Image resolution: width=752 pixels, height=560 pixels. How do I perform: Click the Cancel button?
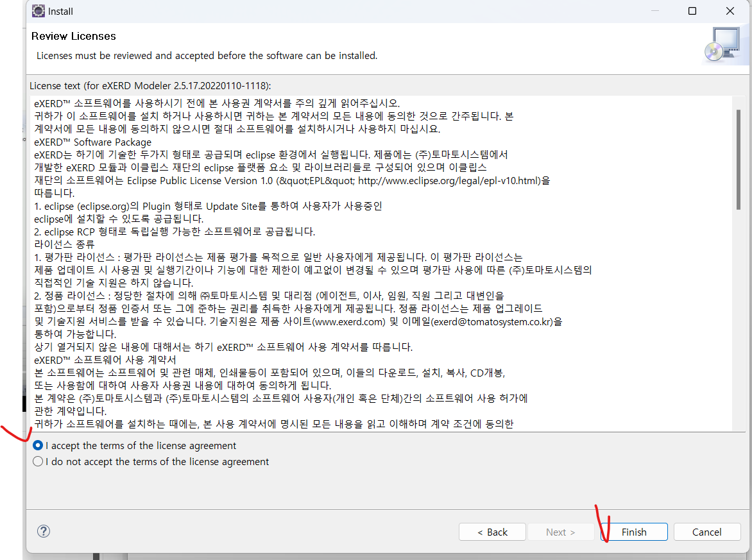pos(706,532)
